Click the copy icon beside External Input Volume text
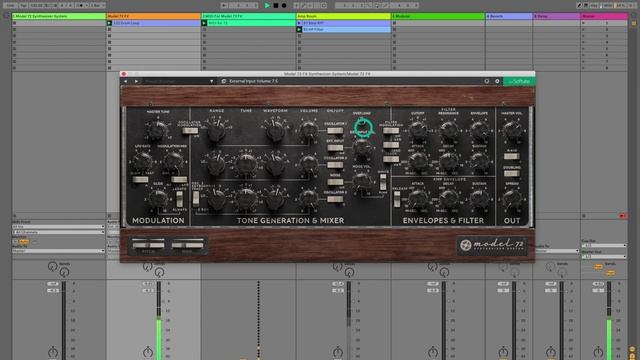640x360 pixels. click(224, 81)
